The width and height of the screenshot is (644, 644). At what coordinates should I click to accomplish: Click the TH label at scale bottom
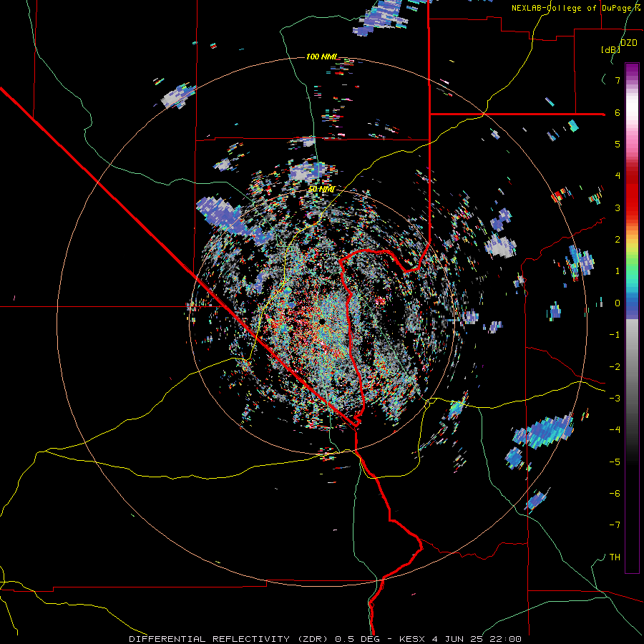615,557
